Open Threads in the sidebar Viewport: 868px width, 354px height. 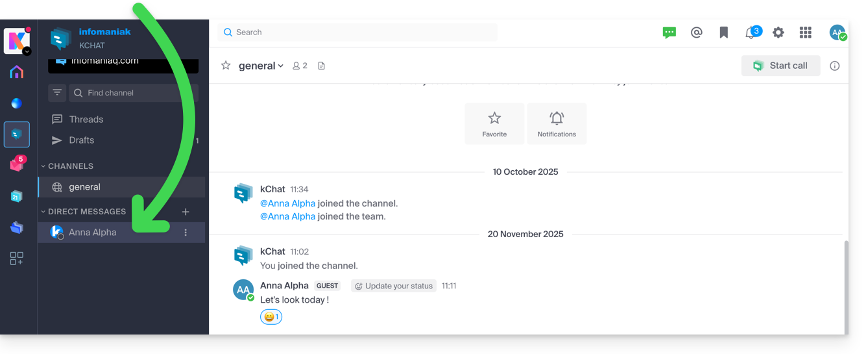[x=86, y=120]
